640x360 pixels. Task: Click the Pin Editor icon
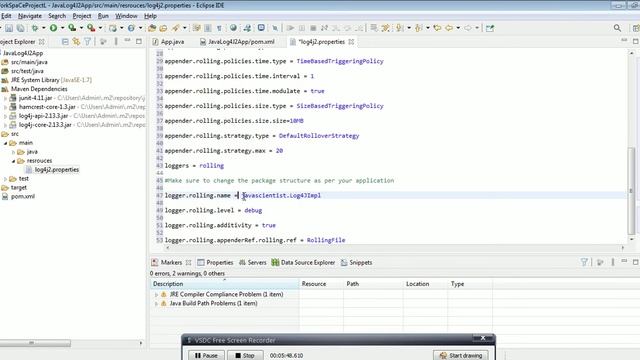490,28
